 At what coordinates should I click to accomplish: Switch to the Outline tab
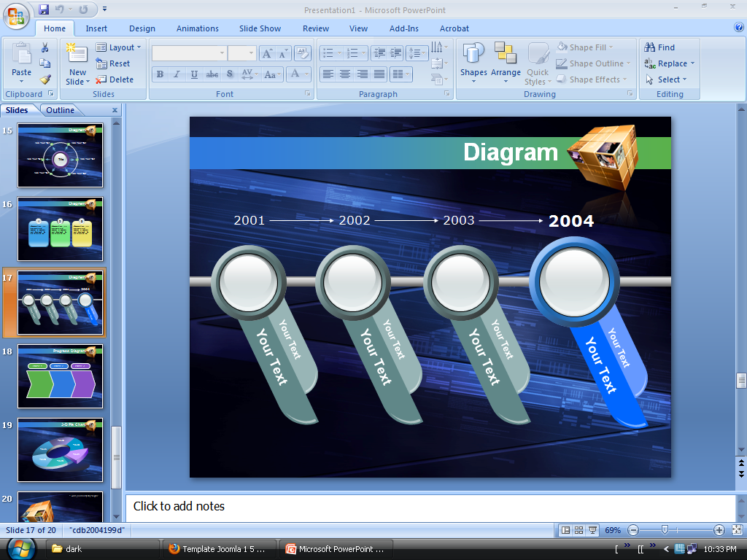click(61, 109)
